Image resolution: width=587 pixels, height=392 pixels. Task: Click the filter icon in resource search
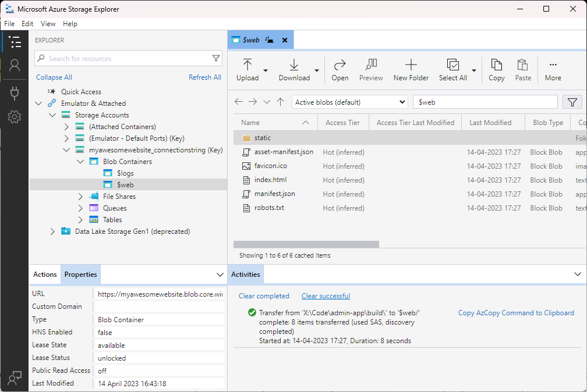(216, 58)
